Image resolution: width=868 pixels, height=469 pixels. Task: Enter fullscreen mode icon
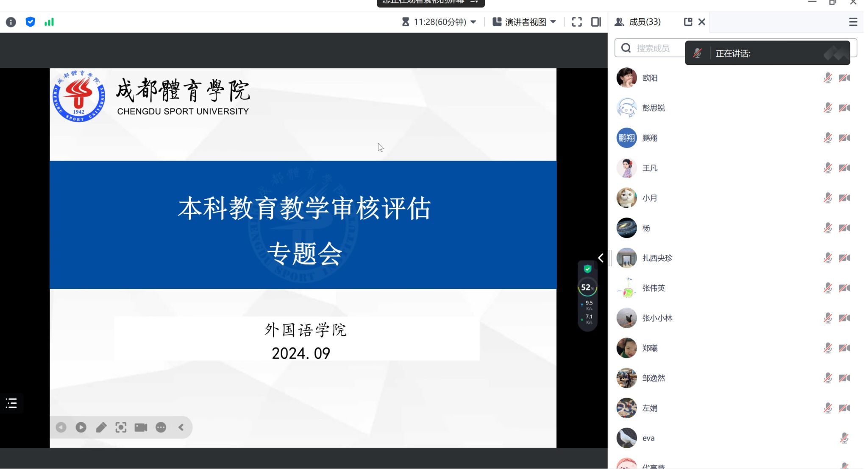tap(577, 22)
